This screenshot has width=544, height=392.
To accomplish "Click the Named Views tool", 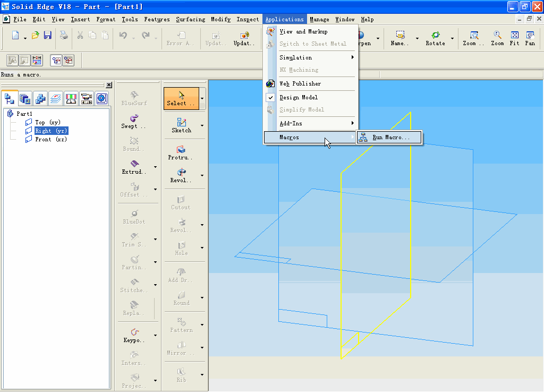I will pyautogui.click(x=399, y=38).
